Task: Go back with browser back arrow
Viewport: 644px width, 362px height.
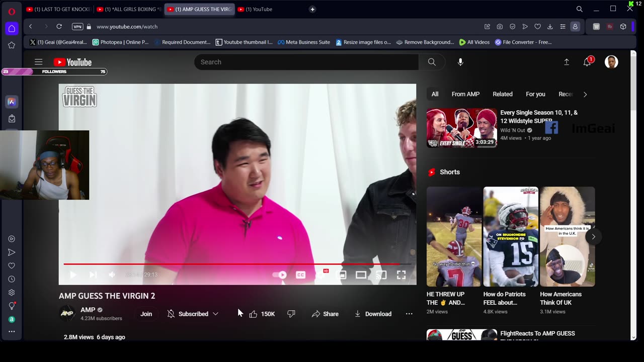Action: [x=31, y=27]
